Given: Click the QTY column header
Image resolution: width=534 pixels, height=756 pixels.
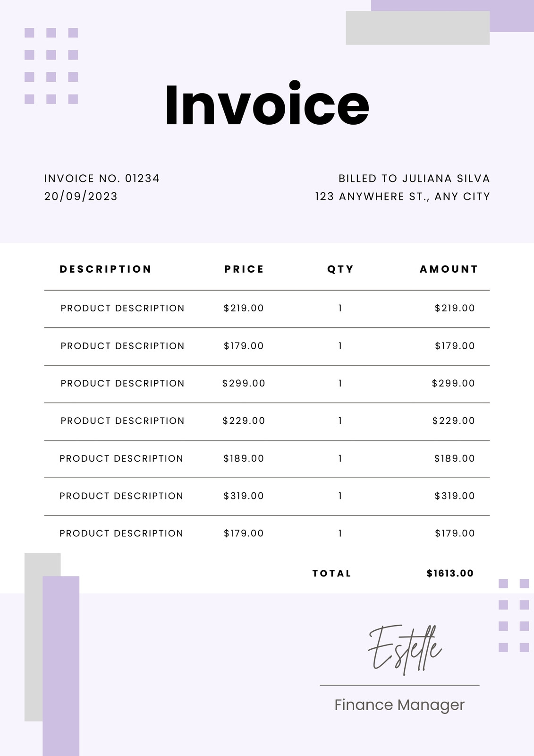Looking at the screenshot, I should click(340, 269).
